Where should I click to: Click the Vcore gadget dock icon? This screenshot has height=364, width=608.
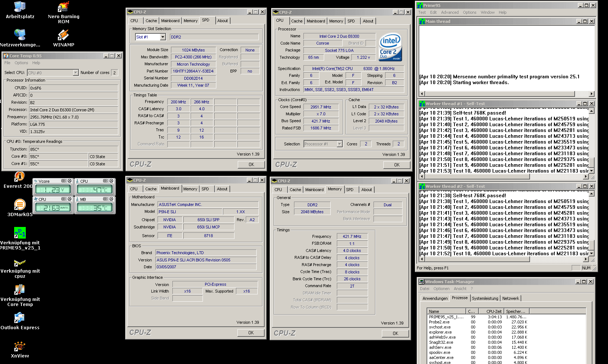pos(64,181)
